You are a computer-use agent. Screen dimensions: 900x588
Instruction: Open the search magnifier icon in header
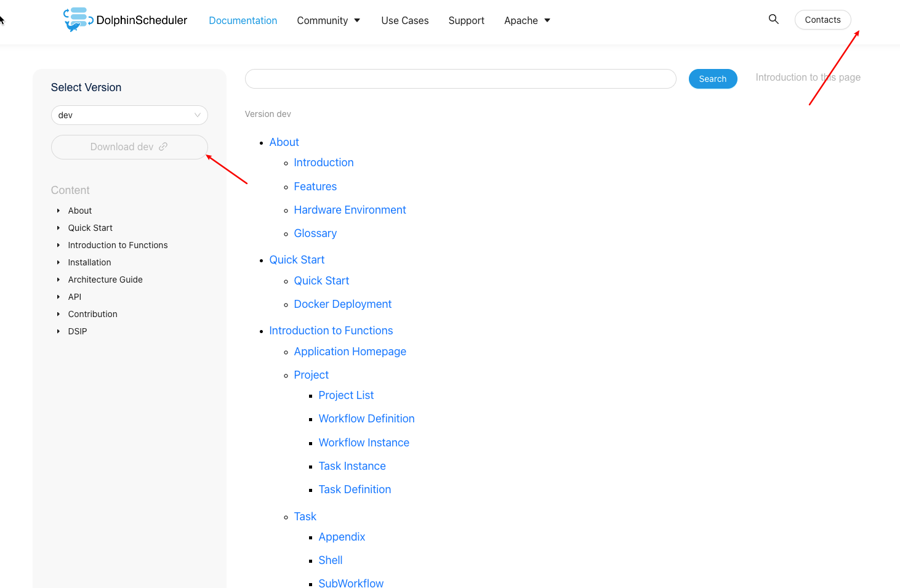[773, 20]
